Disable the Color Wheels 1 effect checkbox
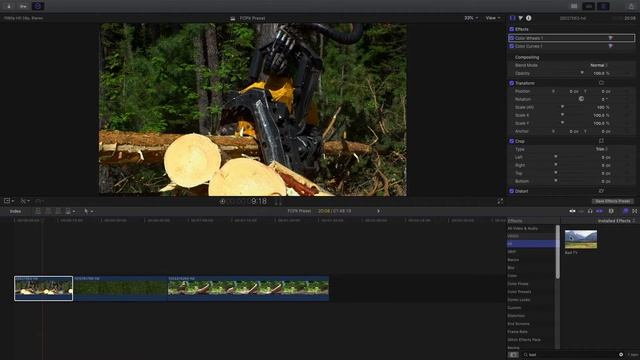 (x=511, y=38)
